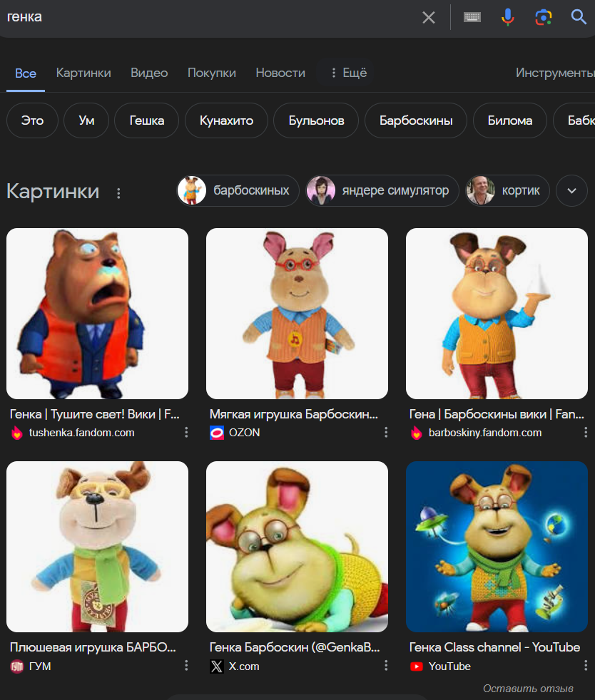This screenshot has width=595, height=700.
Task: Click the X.com favicon
Action: (x=217, y=666)
